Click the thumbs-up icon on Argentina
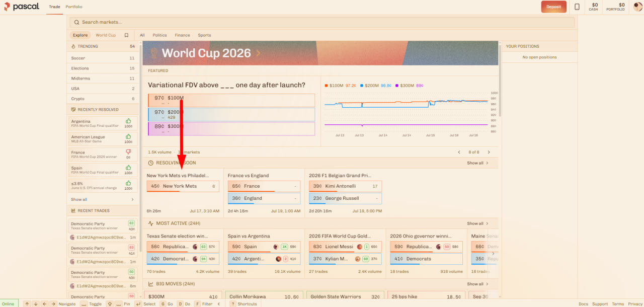Viewport: 644px width, 307px height. pyautogui.click(x=128, y=121)
